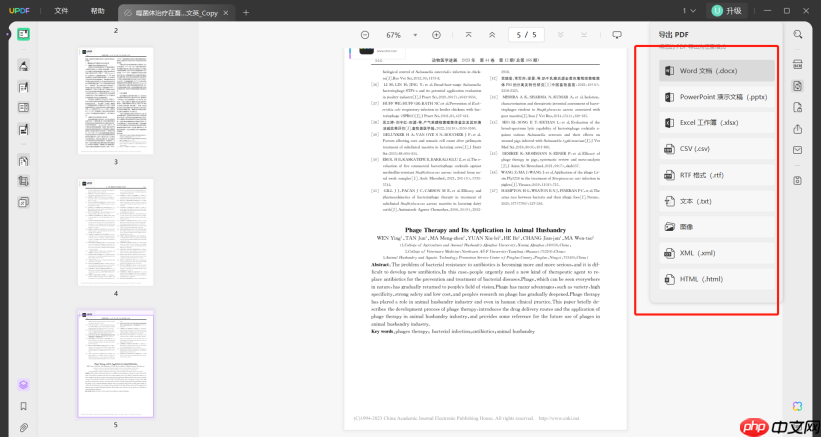The height and width of the screenshot is (437, 821).
Task: Open the 文件 menu
Action: tap(61, 11)
